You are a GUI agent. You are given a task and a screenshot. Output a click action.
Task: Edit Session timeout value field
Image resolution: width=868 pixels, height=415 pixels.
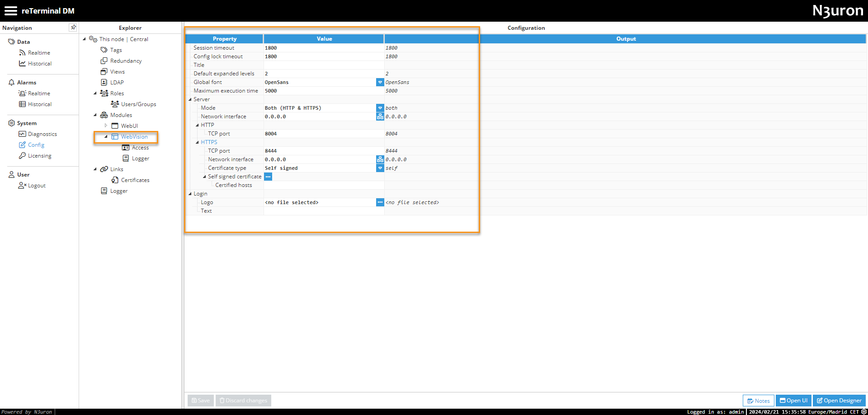point(324,48)
